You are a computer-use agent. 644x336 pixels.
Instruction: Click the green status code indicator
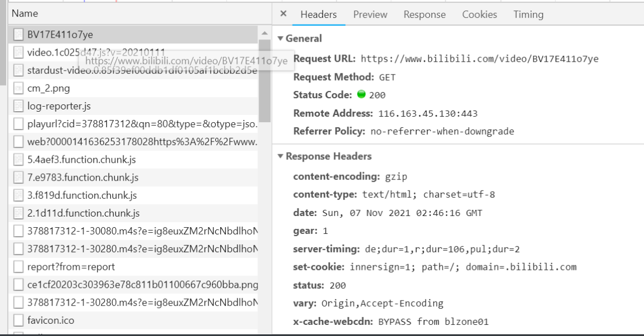(361, 94)
